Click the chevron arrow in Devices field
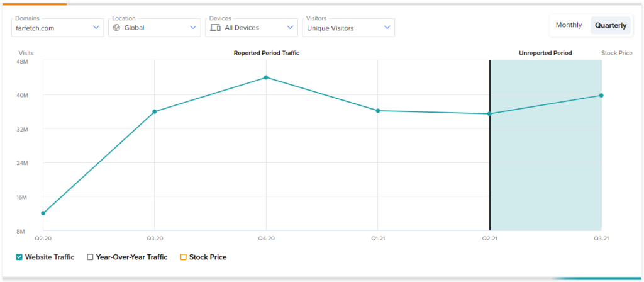Viewport: 644px width, 282px height. pyautogui.click(x=290, y=28)
